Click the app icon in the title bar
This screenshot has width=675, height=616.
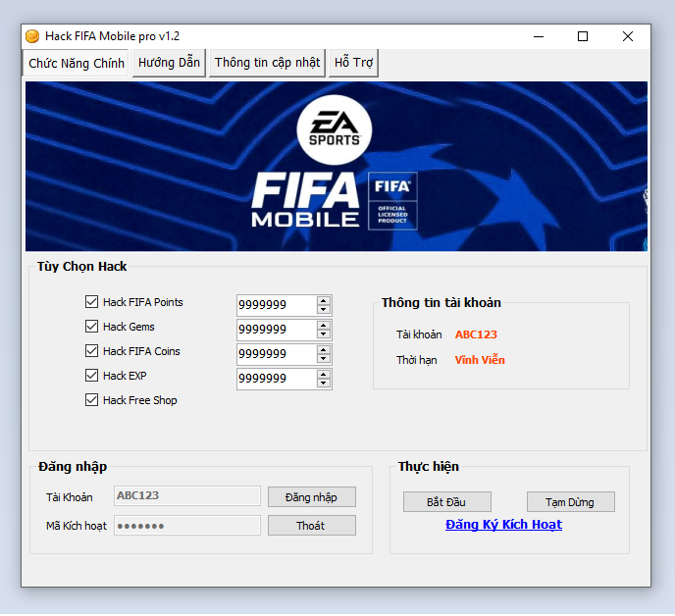point(32,36)
